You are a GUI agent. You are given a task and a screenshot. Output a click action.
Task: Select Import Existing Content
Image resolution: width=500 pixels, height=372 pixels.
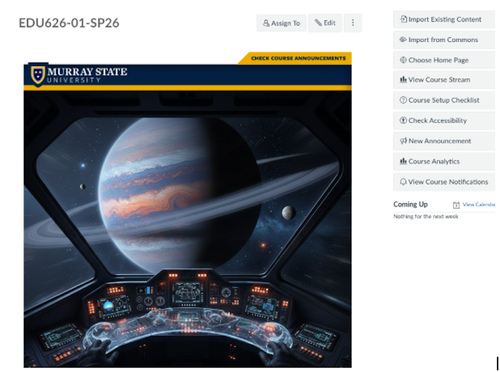point(444,19)
